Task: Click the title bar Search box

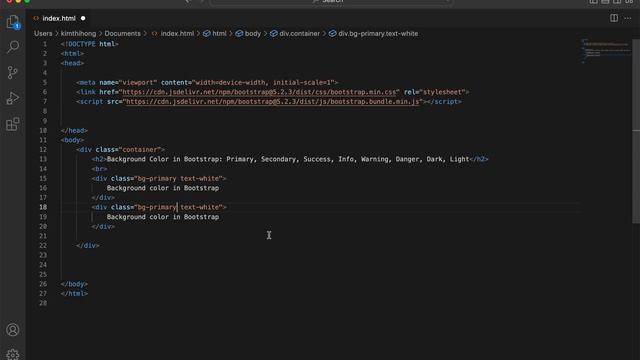Action: click(x=331, y=2)
